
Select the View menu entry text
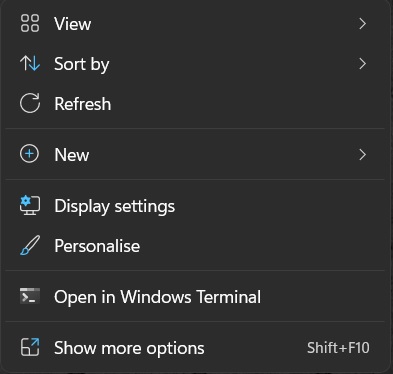tap(73, 24)
